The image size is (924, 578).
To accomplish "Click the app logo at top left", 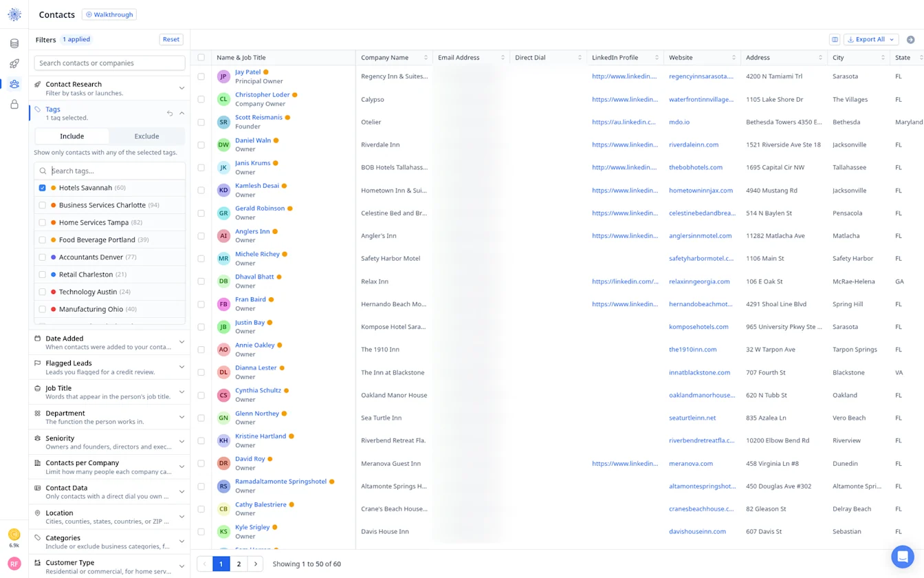I will point(14,14).
